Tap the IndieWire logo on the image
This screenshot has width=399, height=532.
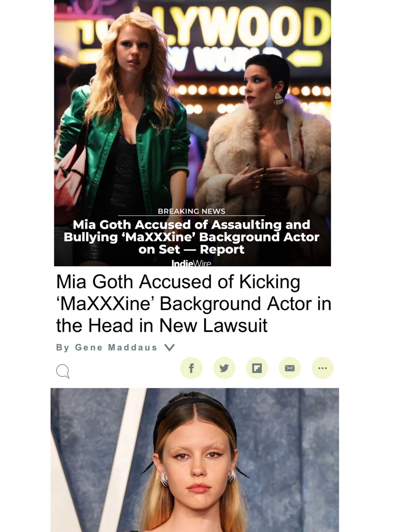(191, 263)
